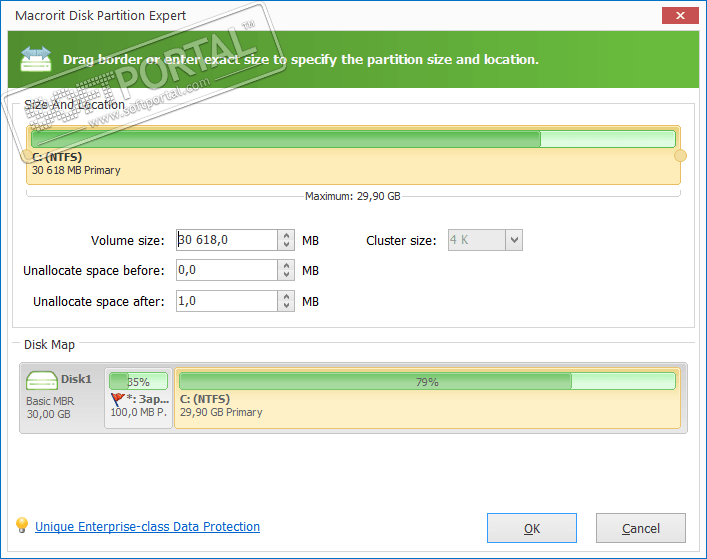The height and width of the screenshot is (559, 707).
Task: Click the Volume size input field
Action: pyautogui.click(x=227, y=240)
